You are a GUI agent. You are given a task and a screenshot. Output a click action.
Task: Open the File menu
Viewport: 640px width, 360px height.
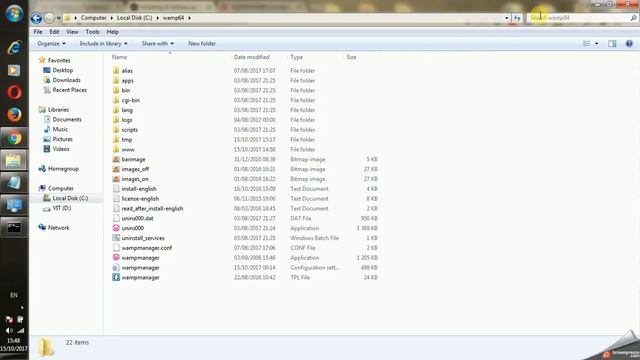38,32
